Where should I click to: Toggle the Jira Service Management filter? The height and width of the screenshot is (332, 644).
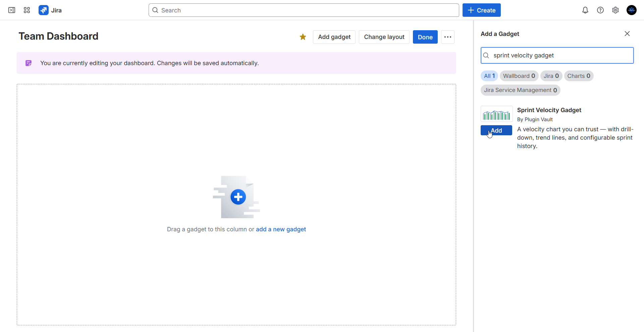point(520,90)
